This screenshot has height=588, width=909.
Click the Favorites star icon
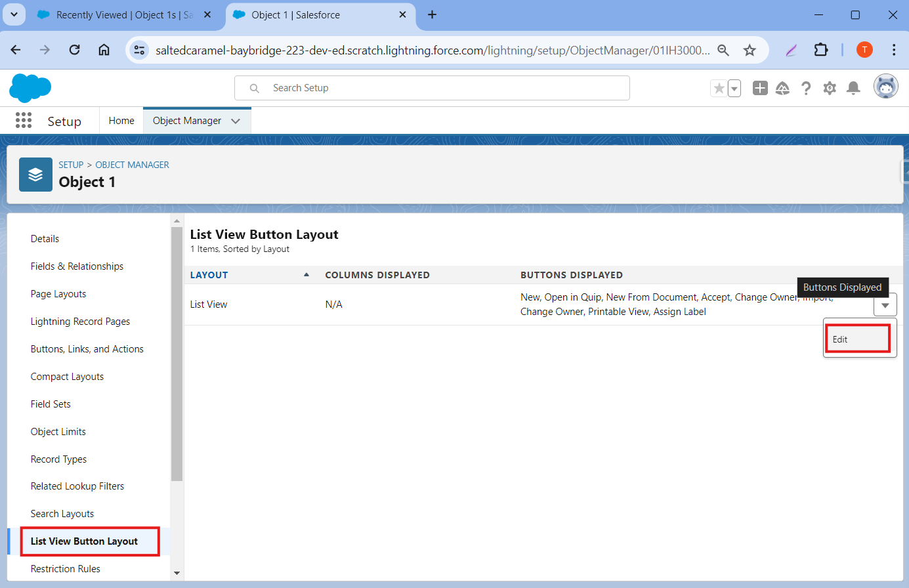(x=719, y=88)
